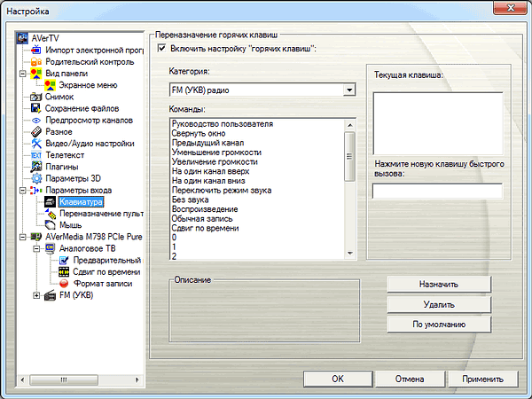Click the commands list scroll-up arrow
532x399 pixels.
(350, 125)
